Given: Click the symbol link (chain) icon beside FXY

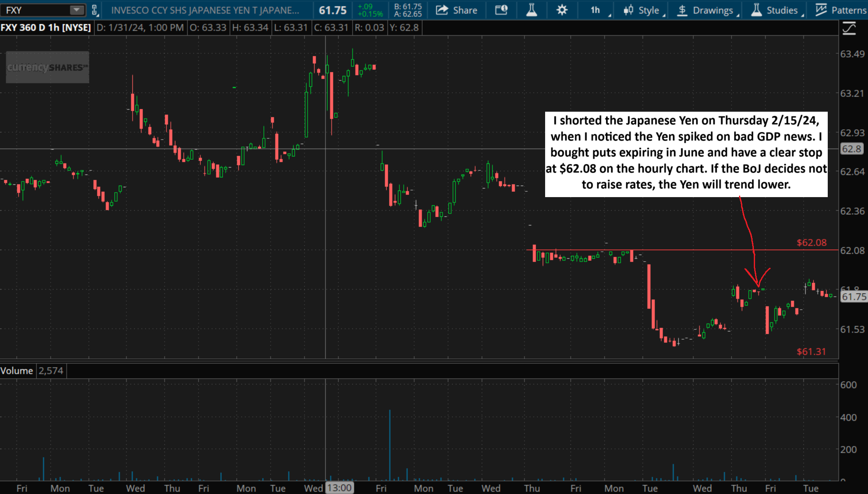Looking at the screenshot, I should [95, 10].
